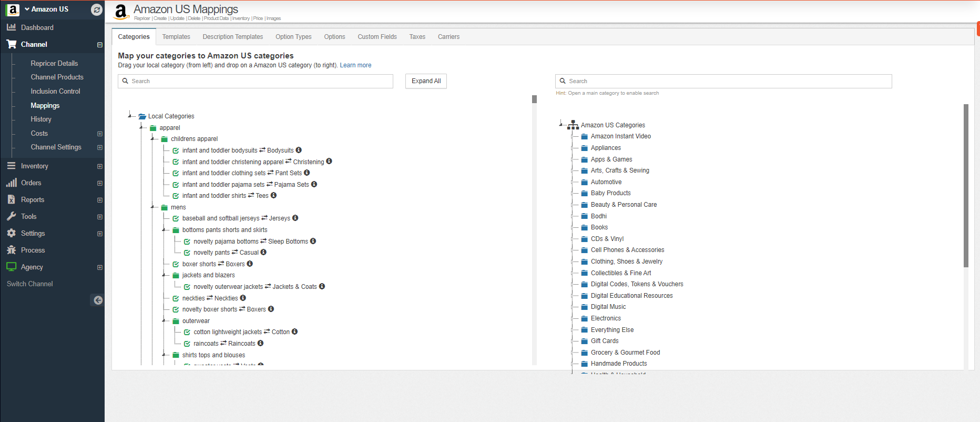Expand the Inventory sidebar section
Viewport: 980px width, 422px height.
click(100, 166)
